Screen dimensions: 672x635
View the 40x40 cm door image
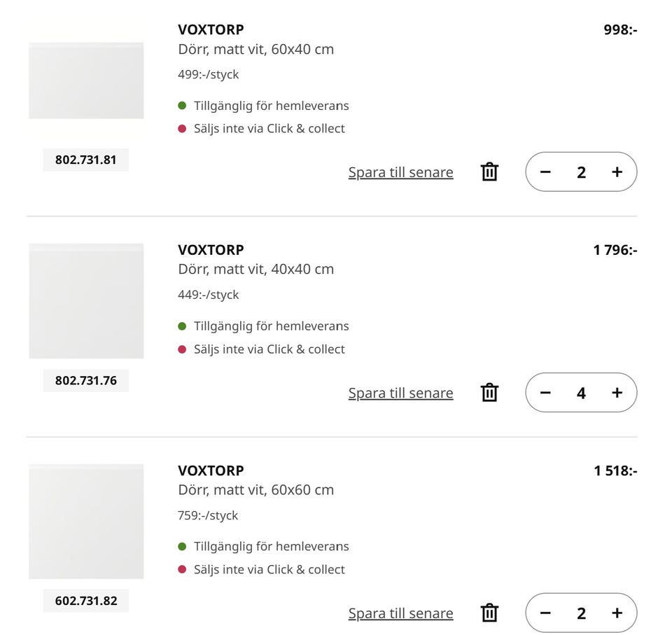tap(86, 301)
